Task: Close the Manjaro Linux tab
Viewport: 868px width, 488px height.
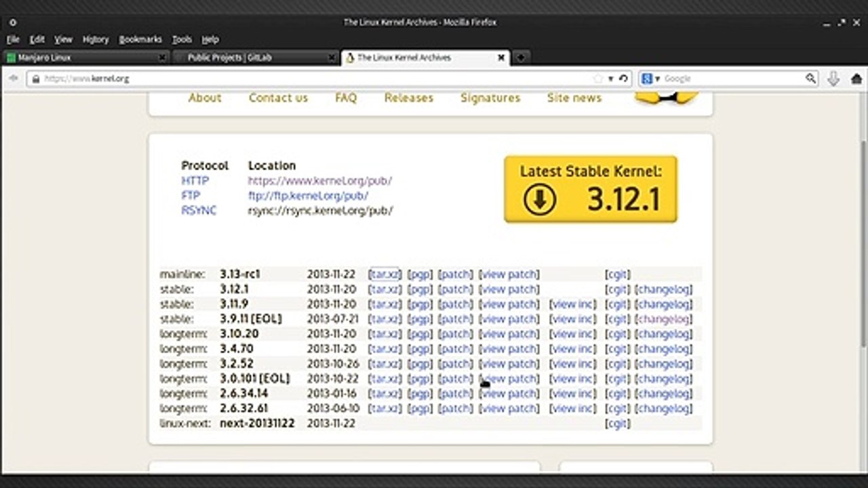Action: pyautogui.click(x=162, y=58)
